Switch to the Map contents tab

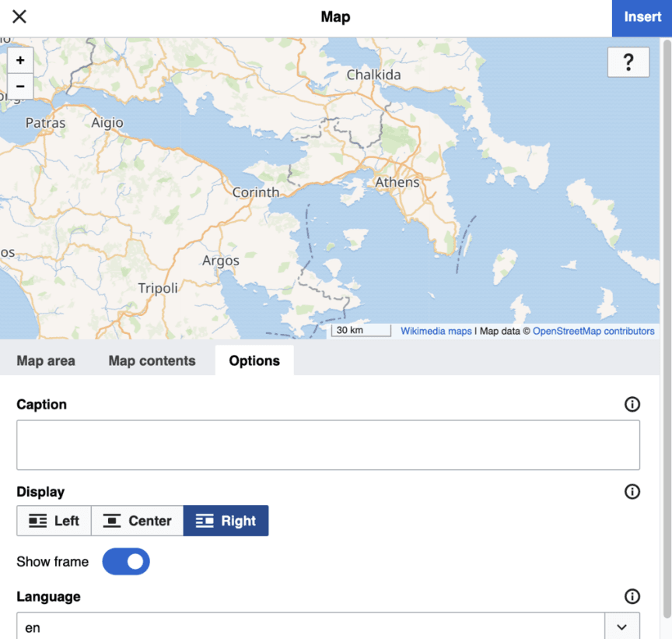click(152, 360)
